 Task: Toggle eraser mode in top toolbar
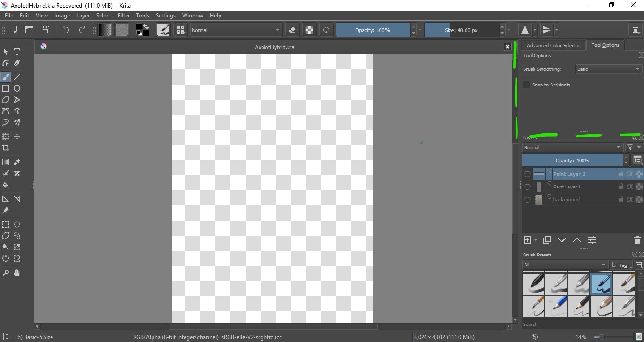click(x=292, y=30)
